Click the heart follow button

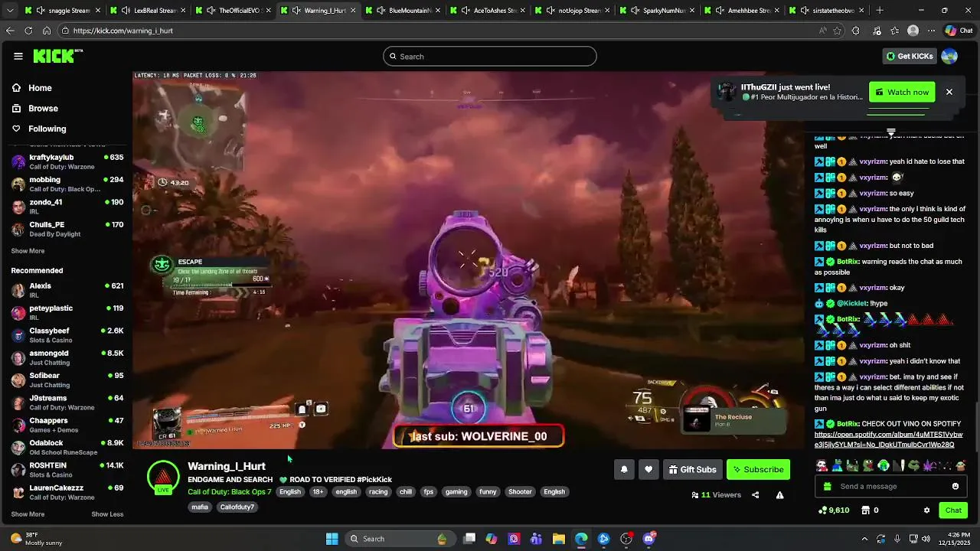[x=648, y=469]
